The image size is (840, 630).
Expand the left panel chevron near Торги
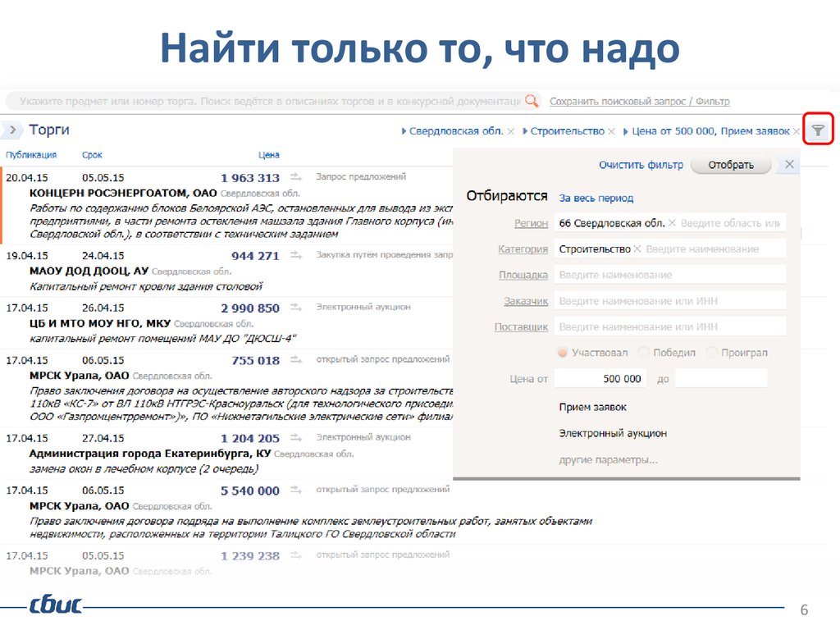pos(11,130)
